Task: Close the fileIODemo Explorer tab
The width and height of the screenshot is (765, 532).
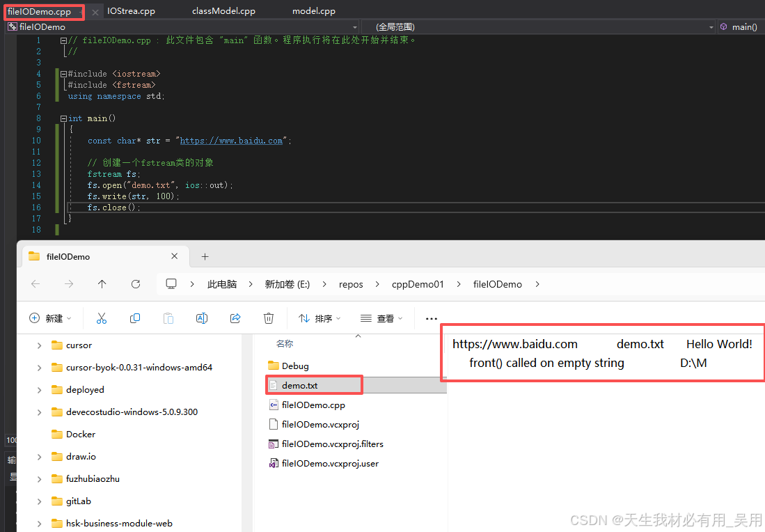Action: click(x=174, y=256)
